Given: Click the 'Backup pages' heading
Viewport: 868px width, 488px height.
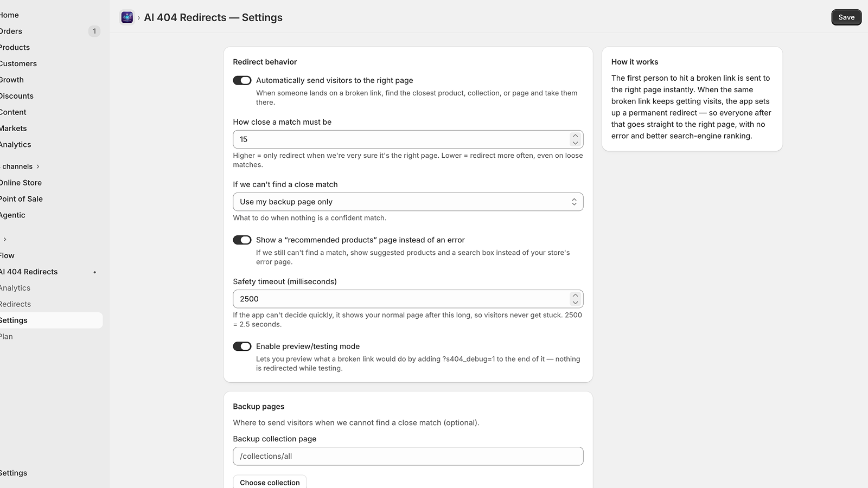Looking at the screenshot, I should pos(259,407).
